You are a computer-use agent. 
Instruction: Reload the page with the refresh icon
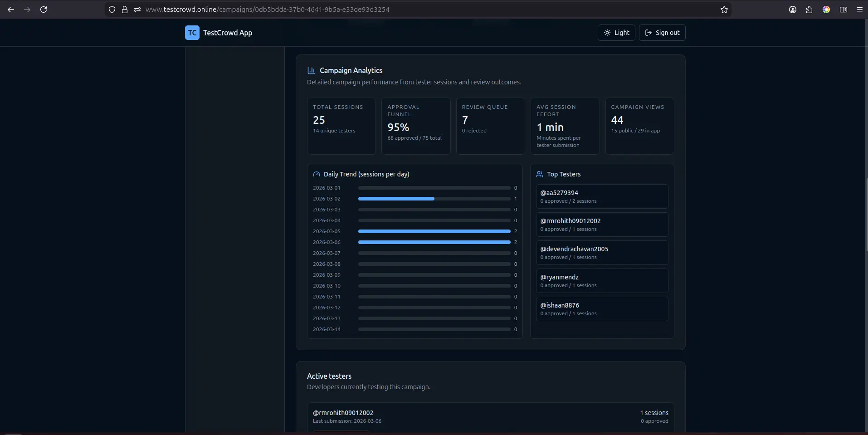[x=44, y=10]
